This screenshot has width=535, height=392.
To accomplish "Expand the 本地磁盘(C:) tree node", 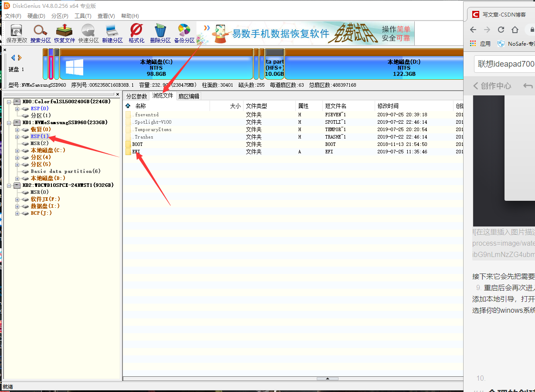I will [17, 150].
